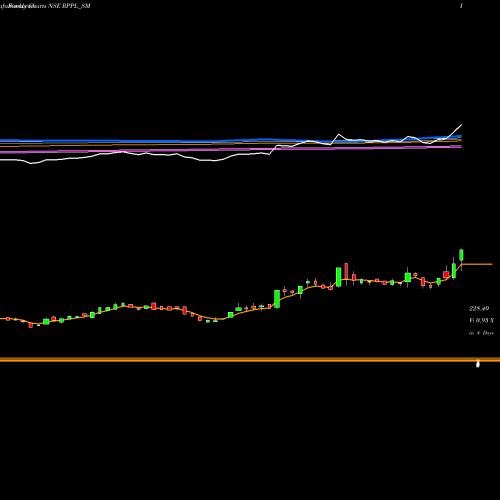
Task: Click the V: 0.93 X volume label
Action: (x=481, y=320)
